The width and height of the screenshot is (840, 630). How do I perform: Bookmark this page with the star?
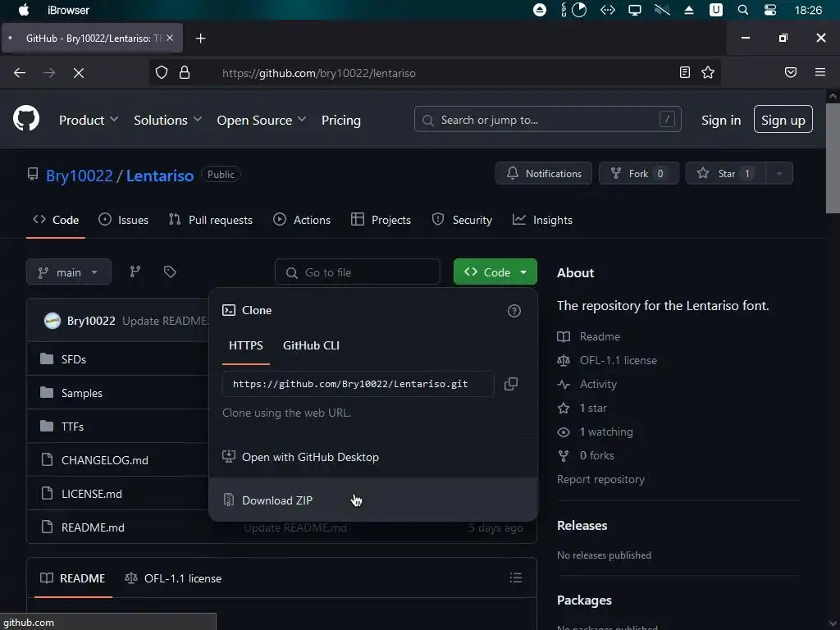pos(708,72)
